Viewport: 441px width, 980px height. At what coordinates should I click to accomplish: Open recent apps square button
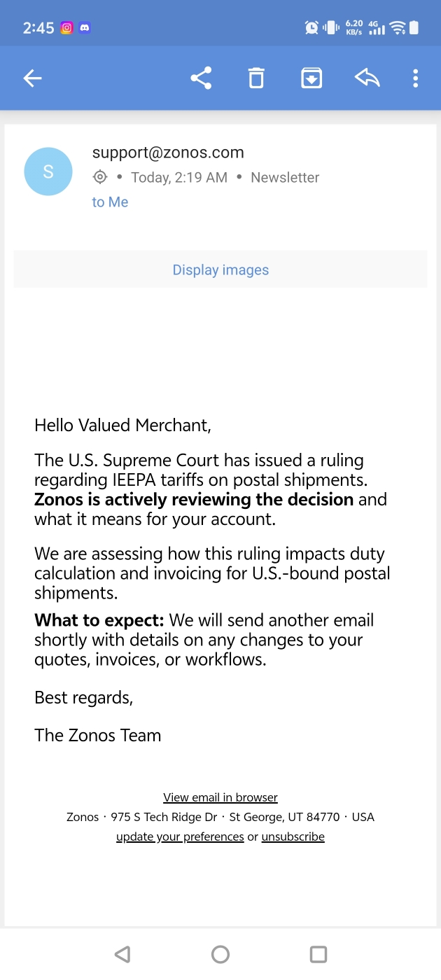[318, 954]
